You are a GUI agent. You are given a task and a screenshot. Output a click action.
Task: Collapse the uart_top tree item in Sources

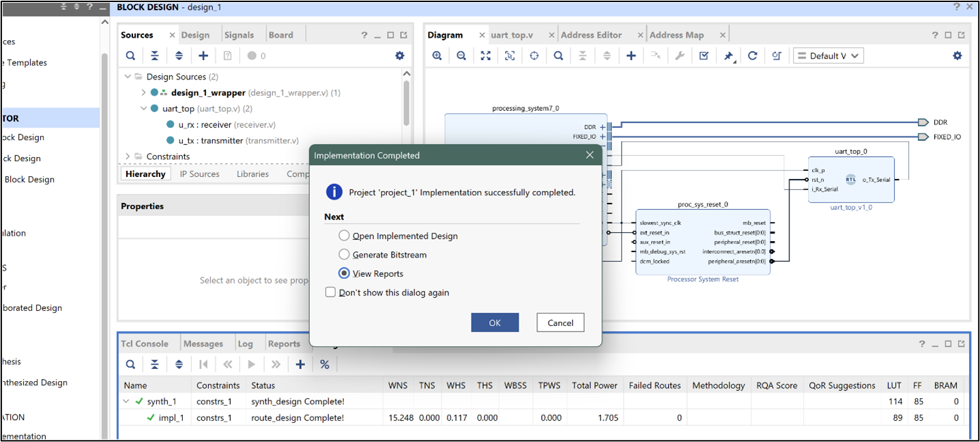(x=145, y=108)
